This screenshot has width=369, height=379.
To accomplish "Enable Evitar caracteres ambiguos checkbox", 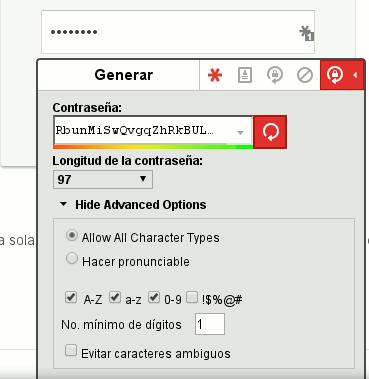I will point(71,350).
